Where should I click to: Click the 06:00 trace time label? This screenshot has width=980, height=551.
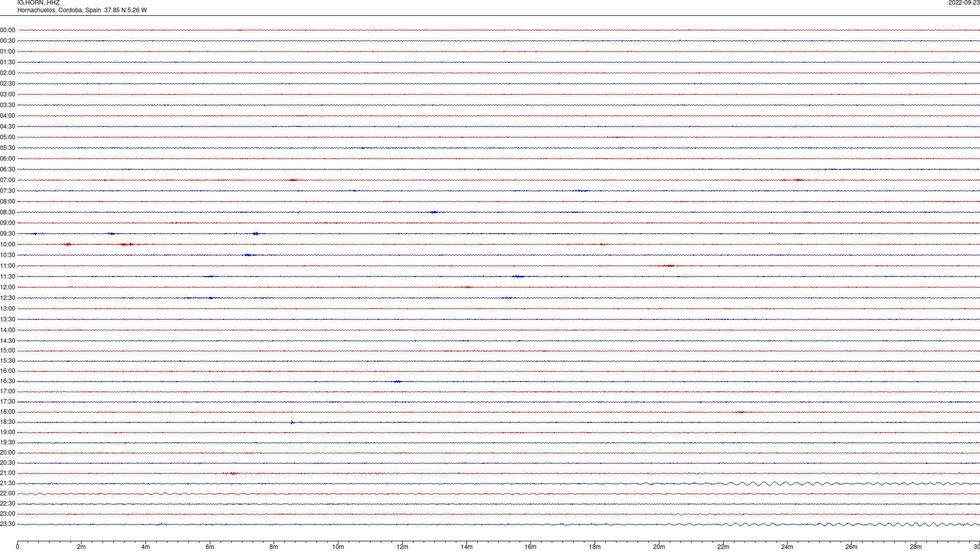click(x=8, y=159)
